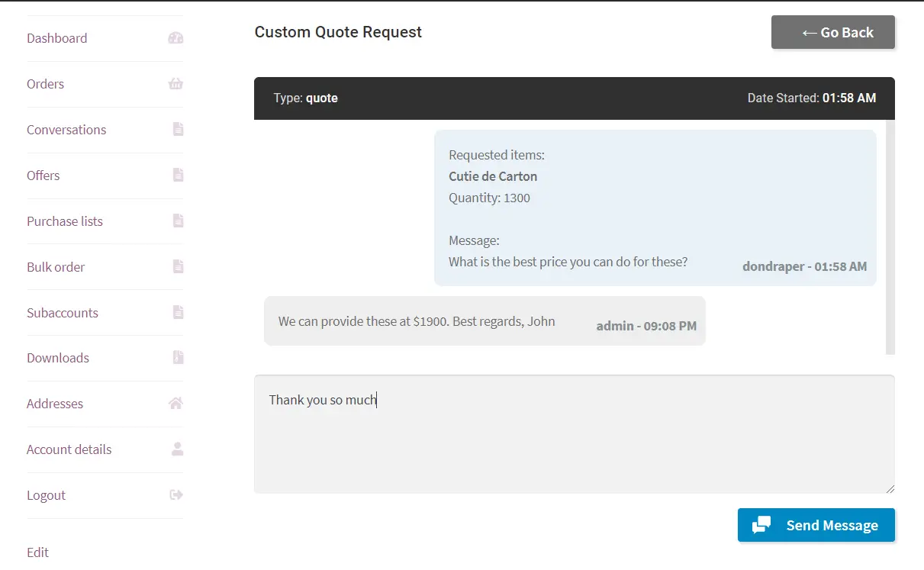Click inside the message text area

[575, 434]
